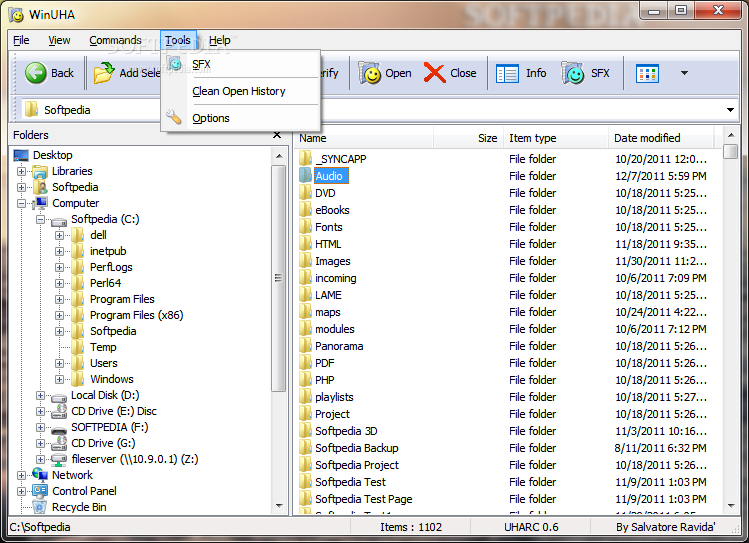This screenshot has width=749, height=543.
Task: Click the view mode grid icon
Action: (647, 74)
